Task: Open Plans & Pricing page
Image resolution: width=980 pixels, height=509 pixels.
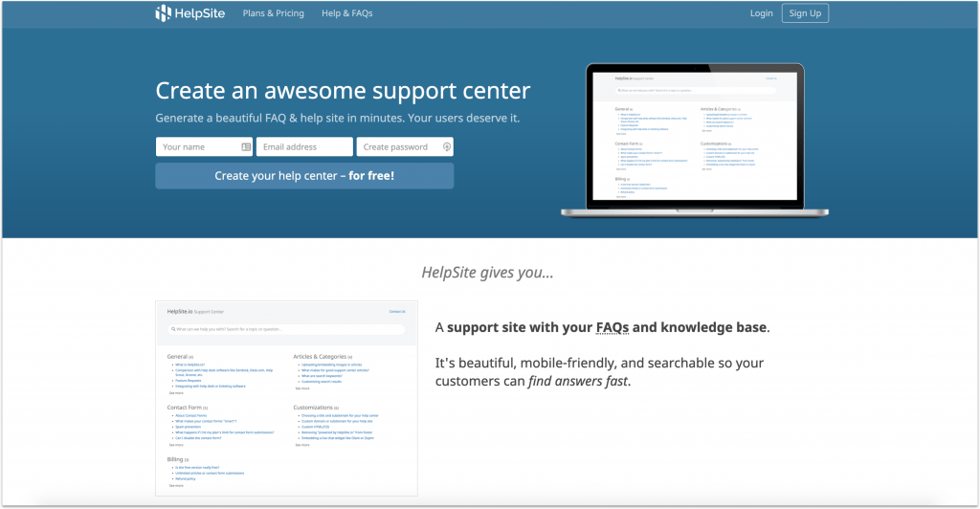Action: point(273,13)
